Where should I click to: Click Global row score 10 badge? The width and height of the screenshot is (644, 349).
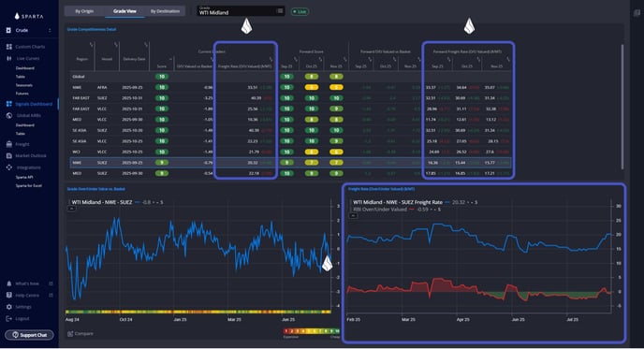coord(162,77)
